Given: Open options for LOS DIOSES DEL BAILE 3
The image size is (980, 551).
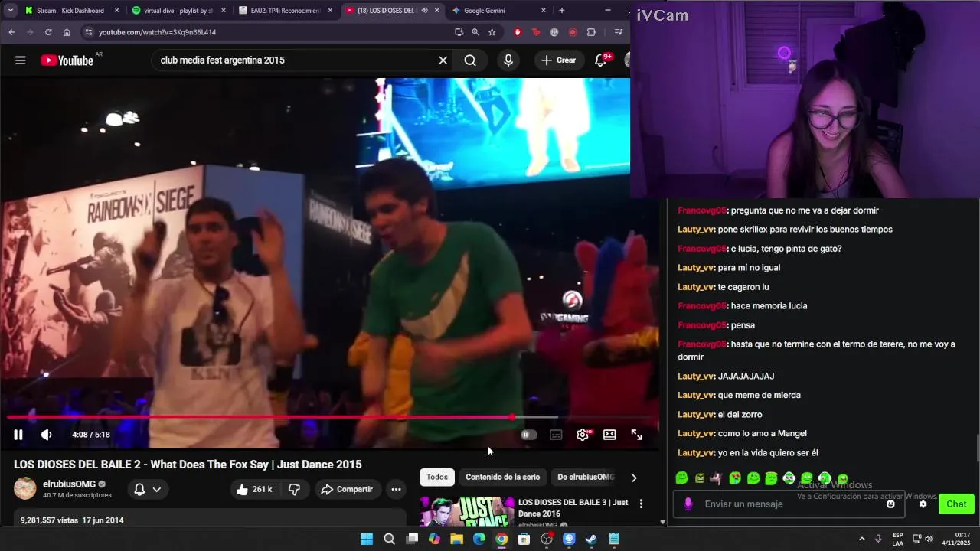Looking at the screenshot, I should pos(641,504).
